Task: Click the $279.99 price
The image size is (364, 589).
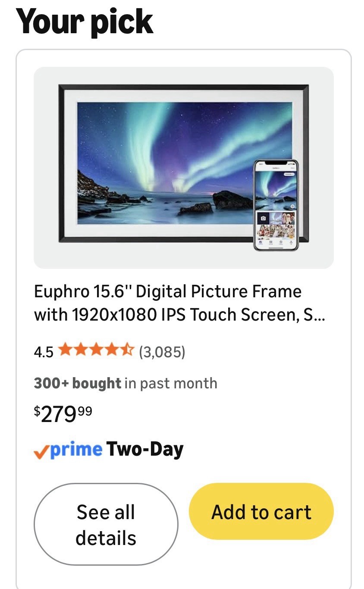Action: 63,414
